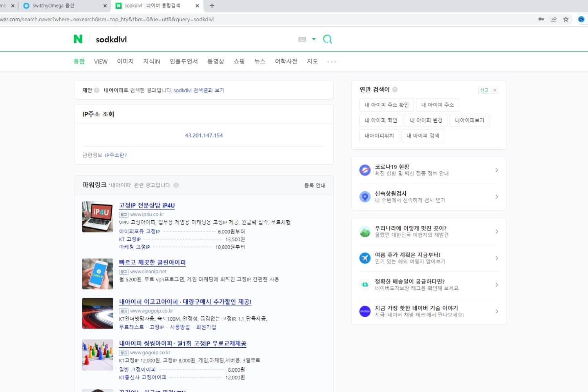Bookmark this page with star icon
The height and width of the screenshot is (392, 588).
(566, 19)
